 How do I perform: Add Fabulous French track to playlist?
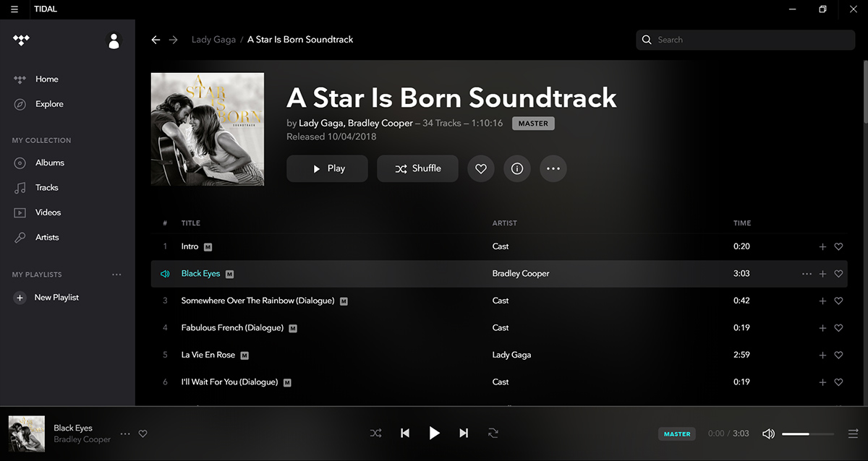[822, 328]
